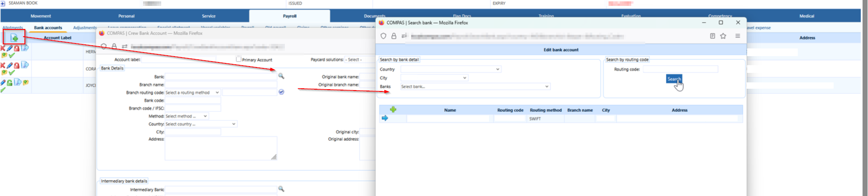Image resolution: width=868 pixels, height=196 pixels.
Task: Edit the HERM row with the pencil icon
Action: click(10, 48)
